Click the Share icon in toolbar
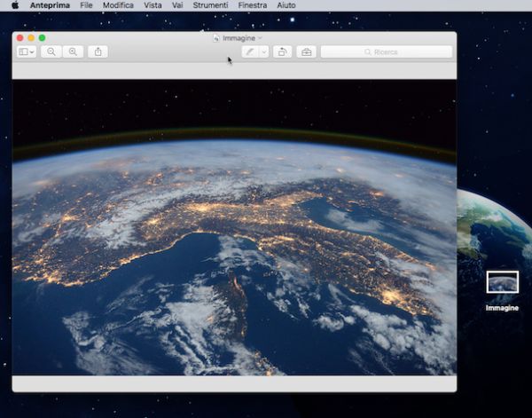532x418 pixels. coord(98,52)
